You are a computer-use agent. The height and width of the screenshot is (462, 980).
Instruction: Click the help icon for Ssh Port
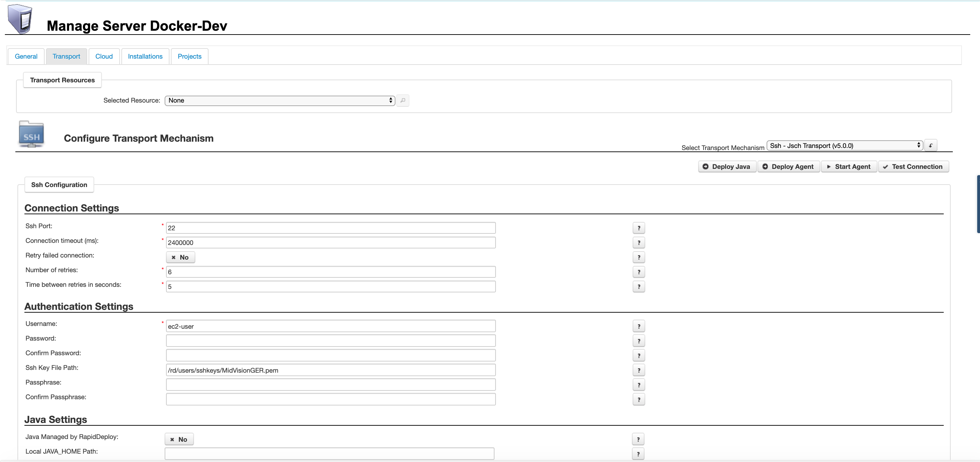click(639, 228)
